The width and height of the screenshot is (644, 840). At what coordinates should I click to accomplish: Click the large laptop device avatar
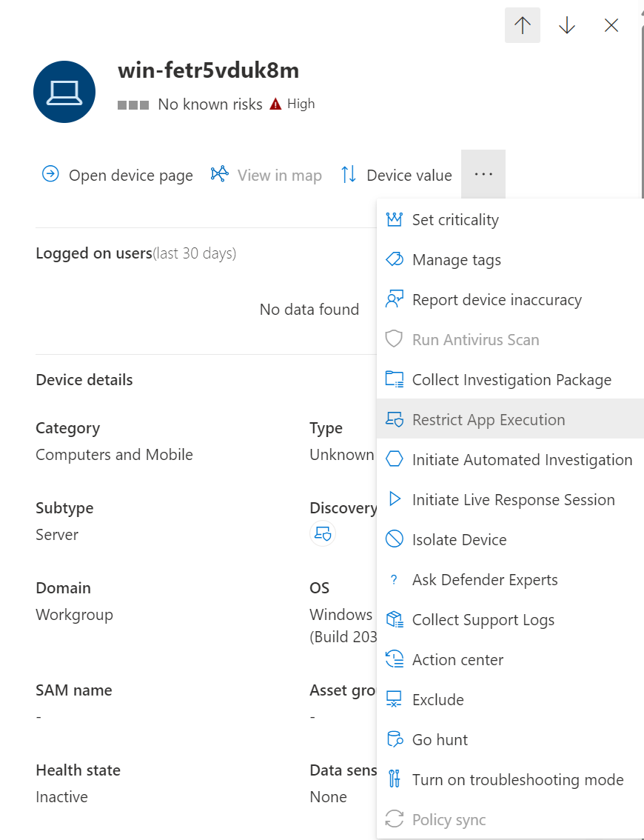pos(64,92)
